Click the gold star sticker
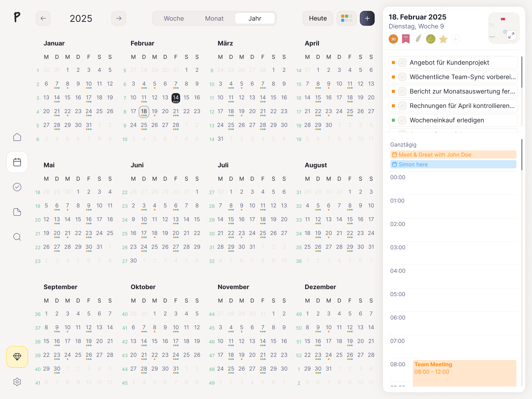 [443, 39]
